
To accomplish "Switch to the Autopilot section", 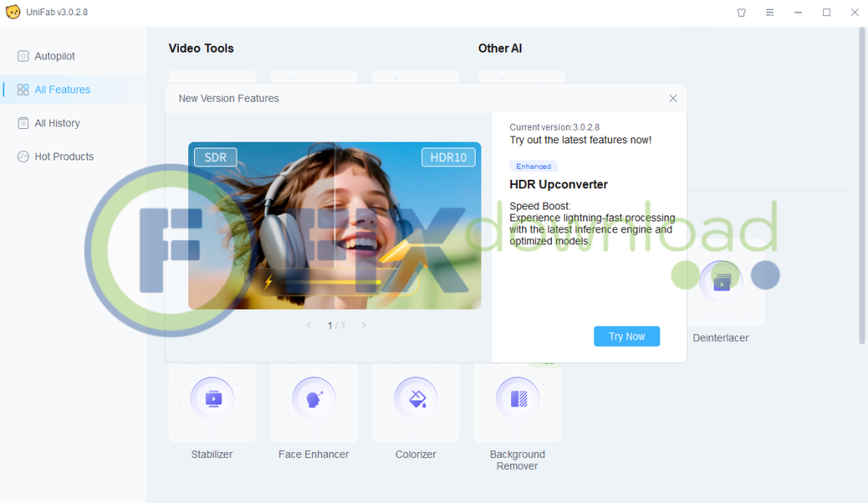I will 54,56.
